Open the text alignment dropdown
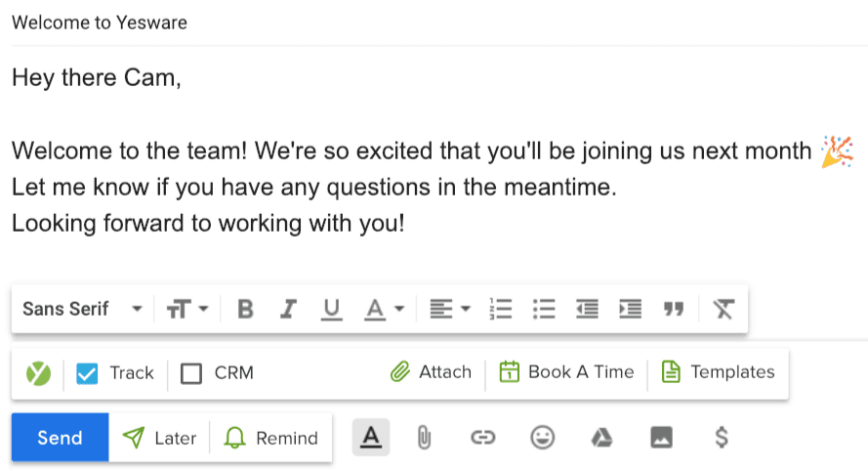 450,310
